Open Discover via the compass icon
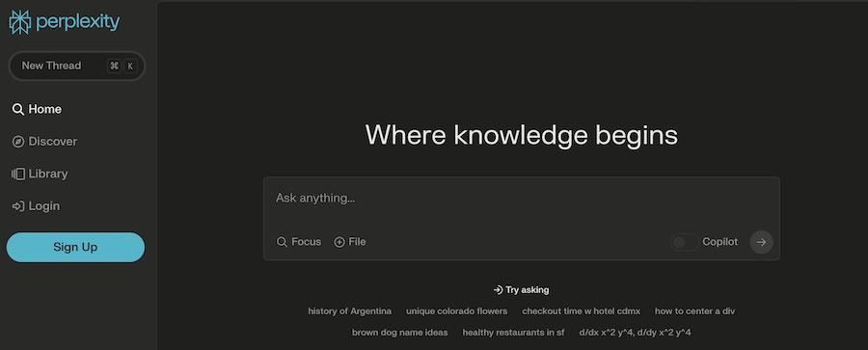868x350 pixels. tap(18, 142)
